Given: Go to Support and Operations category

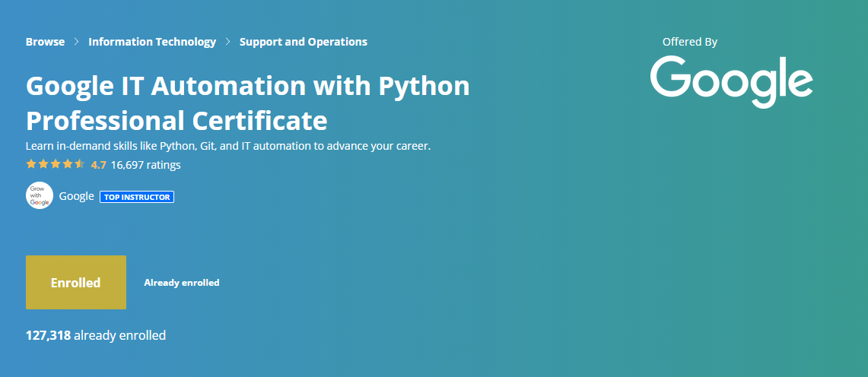Looking at the screenshot, I should tap(303, 42).
